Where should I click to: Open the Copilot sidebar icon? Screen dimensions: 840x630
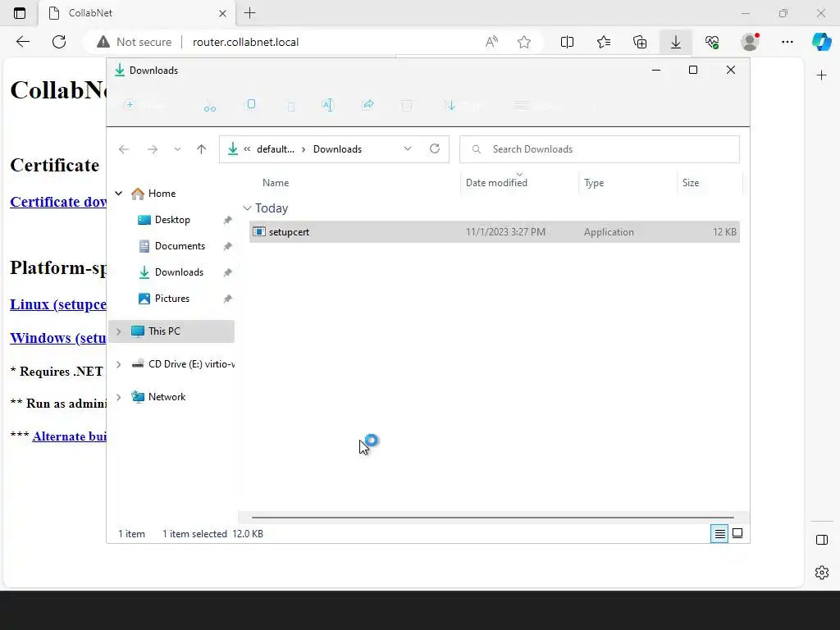pos(821,42)
